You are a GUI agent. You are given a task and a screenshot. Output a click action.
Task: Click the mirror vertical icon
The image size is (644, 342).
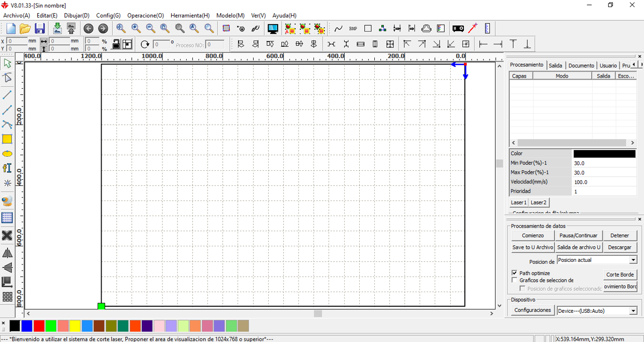7,267
